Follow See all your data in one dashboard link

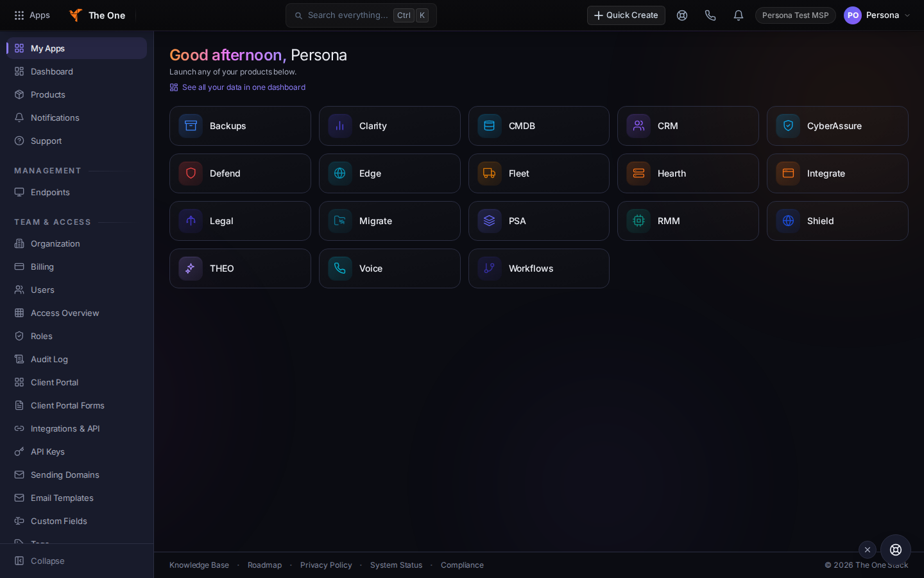pyautogui.click(x=237, y=87)
